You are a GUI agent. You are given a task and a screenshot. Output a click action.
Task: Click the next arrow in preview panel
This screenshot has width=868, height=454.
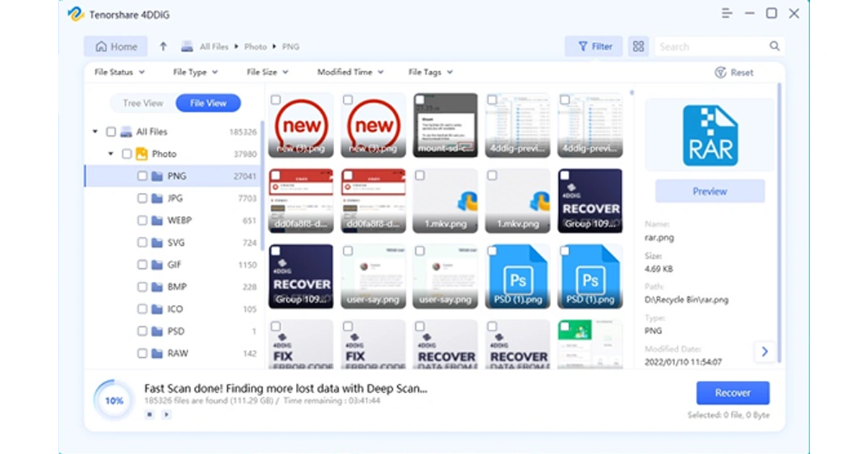(765, 352)
